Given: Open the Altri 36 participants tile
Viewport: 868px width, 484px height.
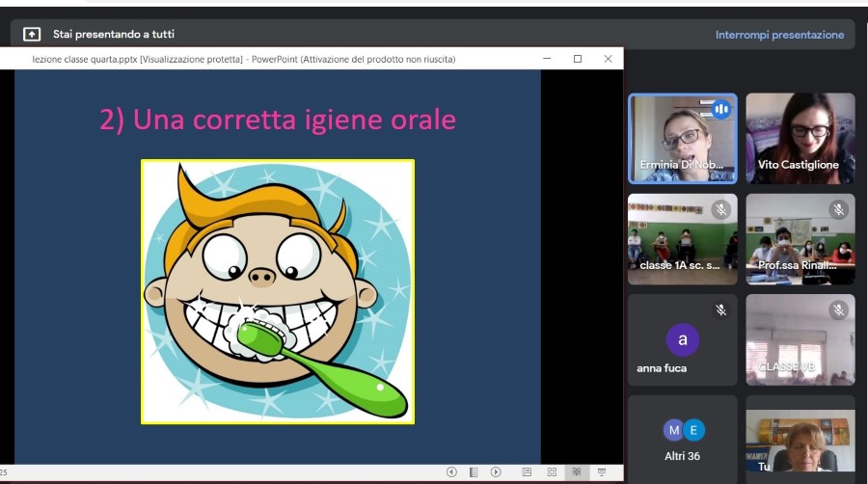Looking at the screenshot, I should [682, 439].
